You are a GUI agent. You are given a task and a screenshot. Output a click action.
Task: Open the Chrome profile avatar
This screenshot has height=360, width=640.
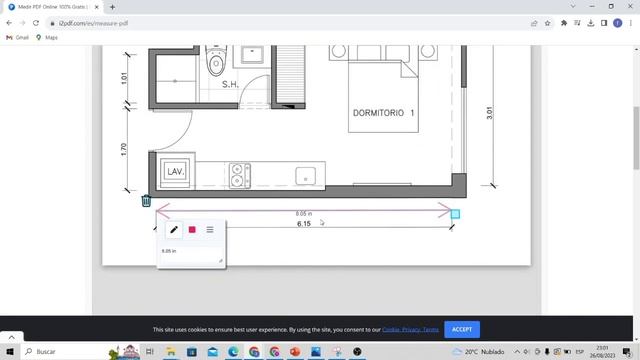point(618,23)
